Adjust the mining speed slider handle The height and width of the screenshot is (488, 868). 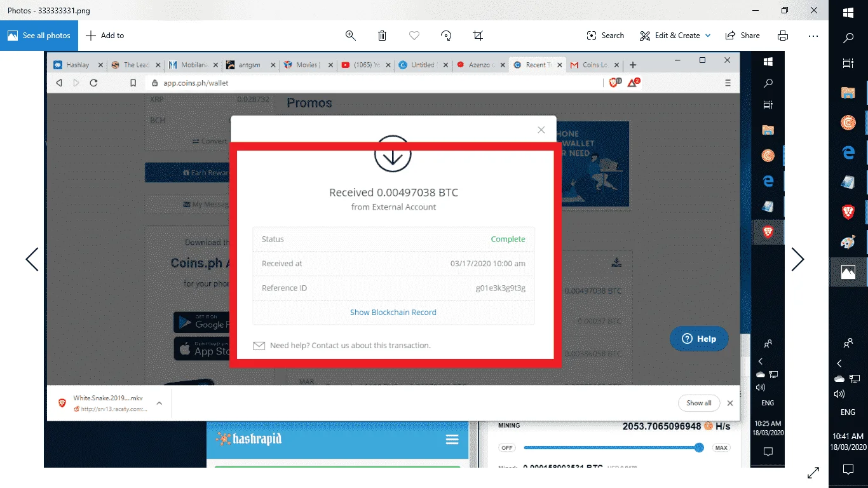point(699,447)
